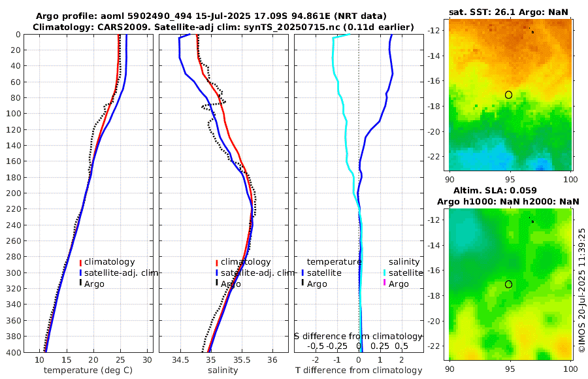
Task: Click the 'Altim. SLA: 0.059' heading
Action: coord(495,191)
